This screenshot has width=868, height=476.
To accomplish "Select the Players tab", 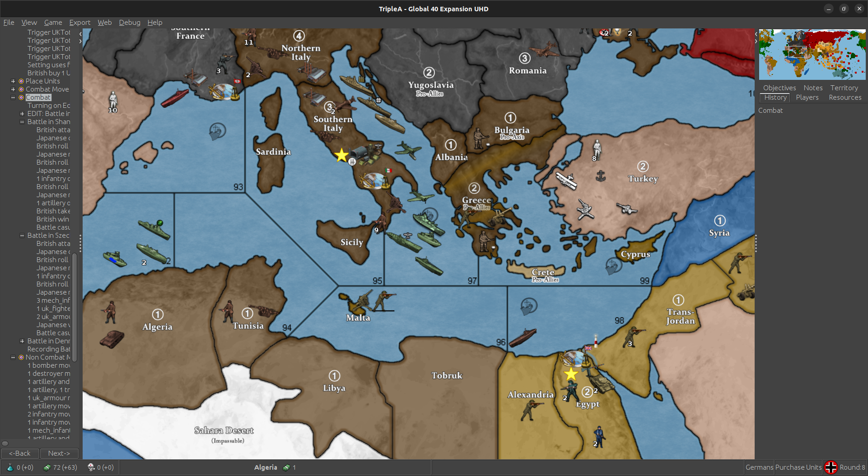I will coord(807,97).
